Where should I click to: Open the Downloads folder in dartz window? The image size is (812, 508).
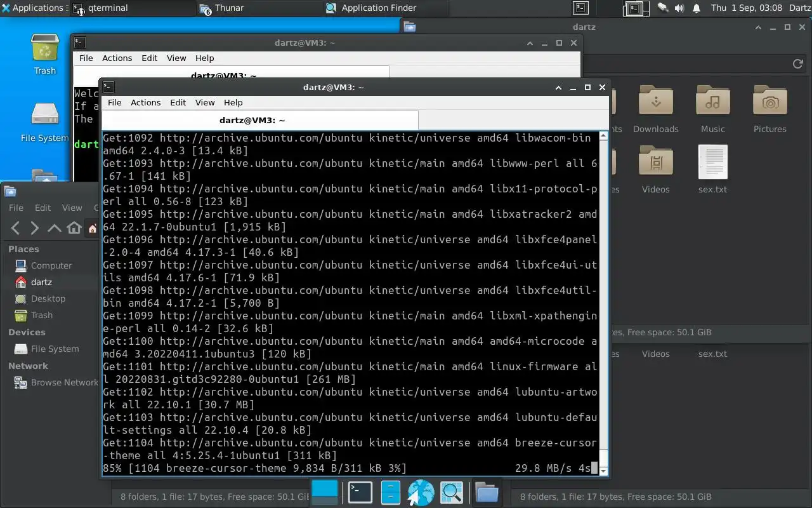(x=656, y=109)
